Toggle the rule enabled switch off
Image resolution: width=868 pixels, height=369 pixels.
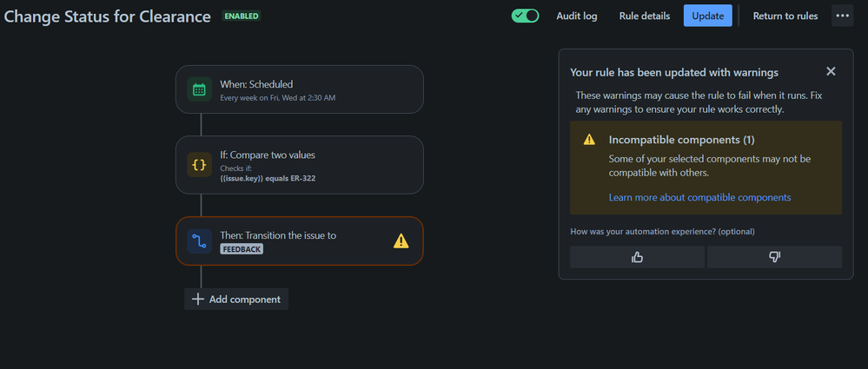pos(526,16)
